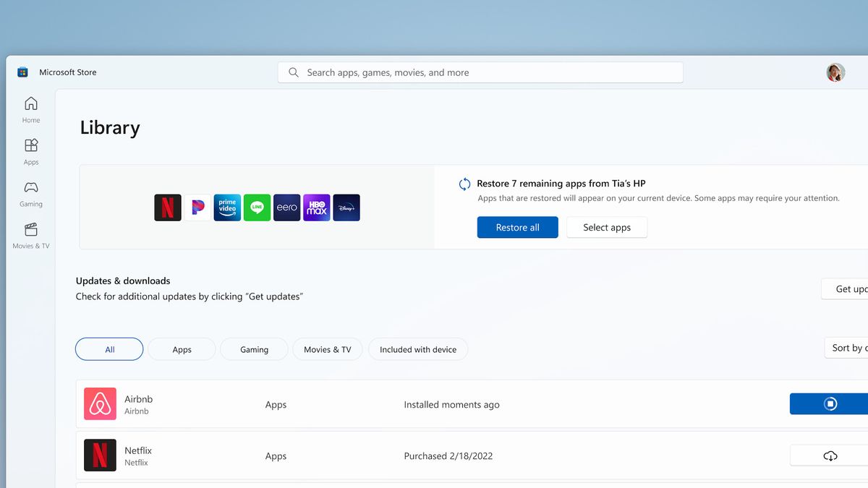This screenshot has width=868, height=488.
Task: Open the Sort by dropdown
Action: coord(851,348)
